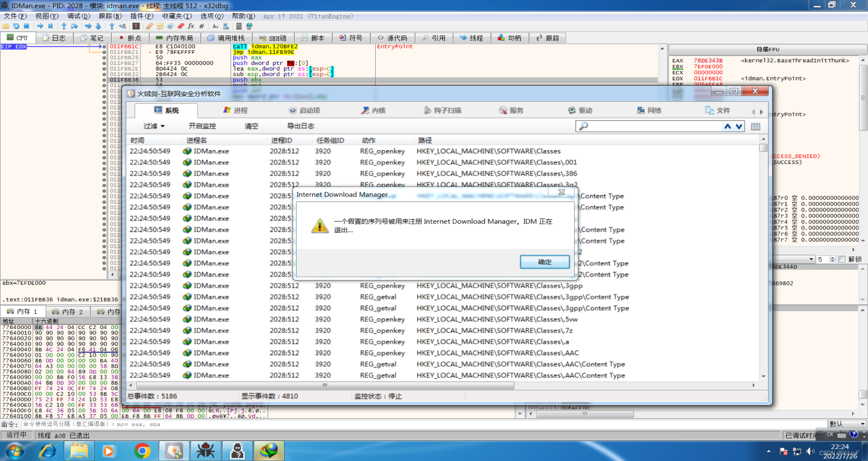Image resolution: width=868 pixels, height=461 pixels.
Task: Switch to the 符号 tab
Action: 351,38
